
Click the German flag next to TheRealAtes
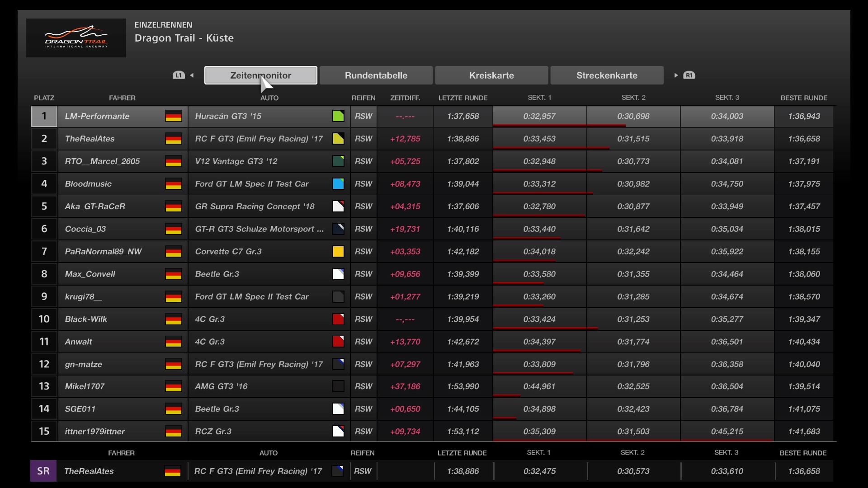pyautogui.click(x=173, y=139)
